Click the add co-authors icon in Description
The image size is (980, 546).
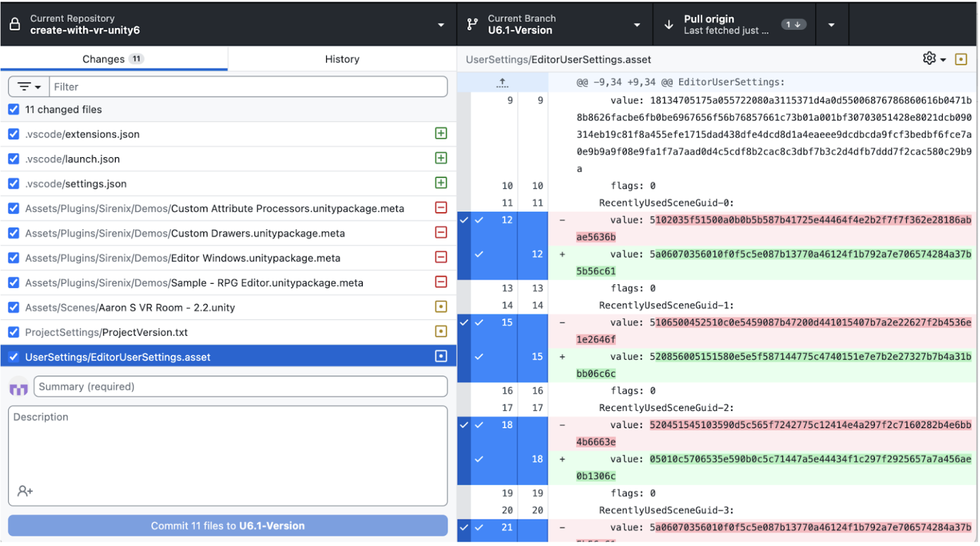click(25, 492)
